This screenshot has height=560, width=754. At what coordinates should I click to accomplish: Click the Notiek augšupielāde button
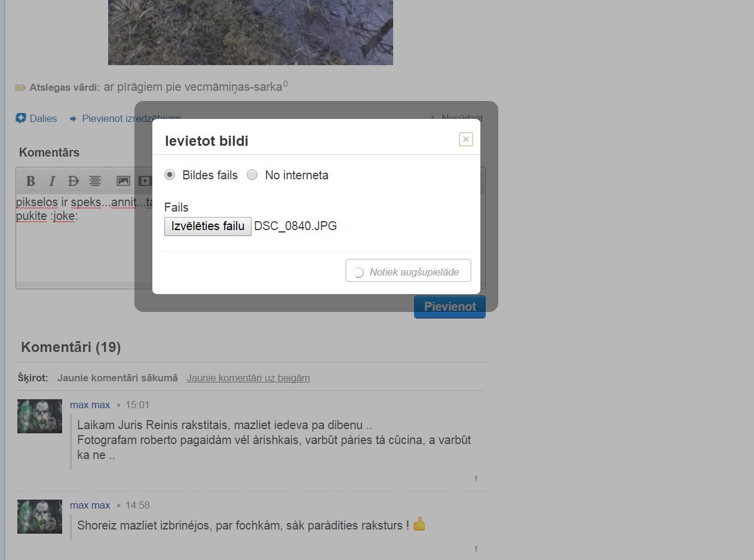(x=408, y=271)
